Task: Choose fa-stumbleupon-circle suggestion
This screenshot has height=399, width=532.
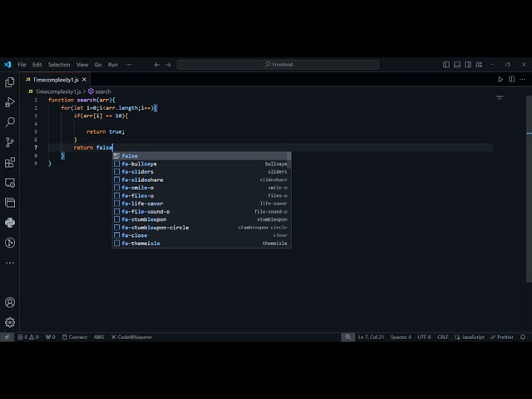Action: pyautogui.click(x=202, y=227)
